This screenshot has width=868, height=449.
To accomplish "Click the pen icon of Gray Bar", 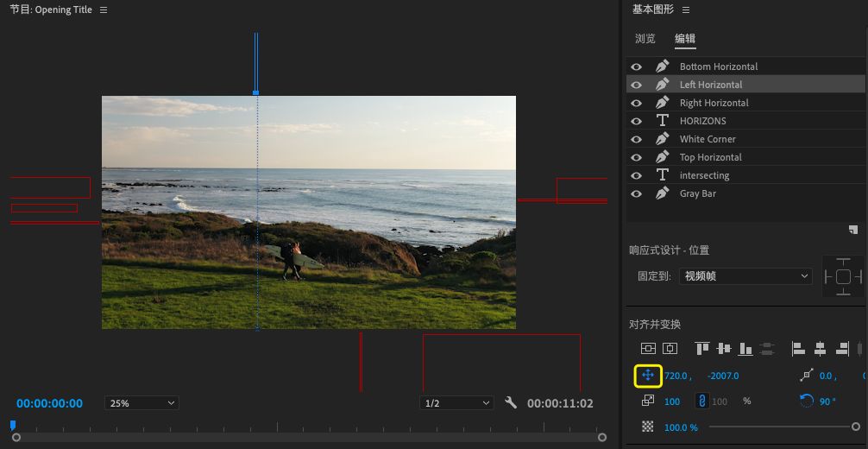I will [662, 193].
